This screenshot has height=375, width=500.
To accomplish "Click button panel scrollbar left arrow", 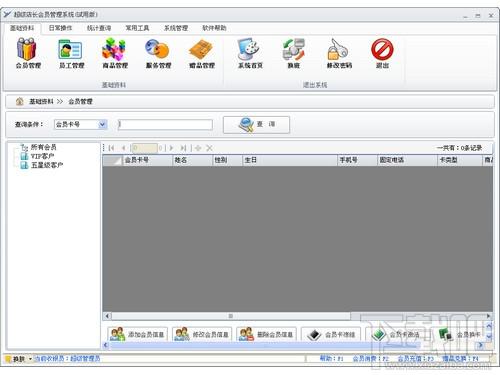I will coord(106,345).
